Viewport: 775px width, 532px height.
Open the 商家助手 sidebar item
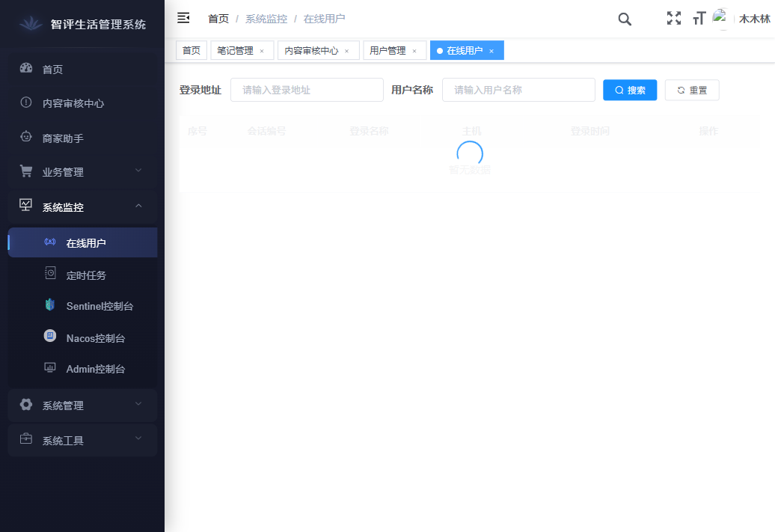(x=64, y=138)
